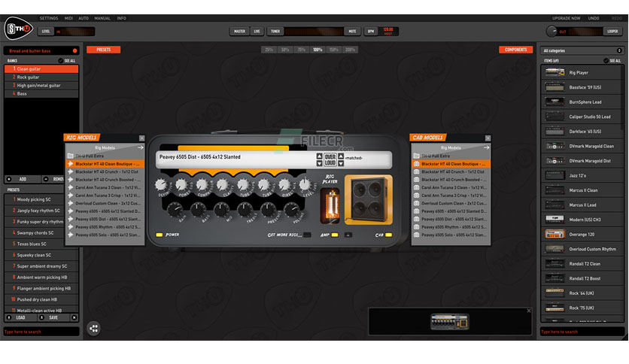Screen dimensions: 629x364
Task: Click the DVmark Maragold Clean amp icon
Action: click(555, 146)
